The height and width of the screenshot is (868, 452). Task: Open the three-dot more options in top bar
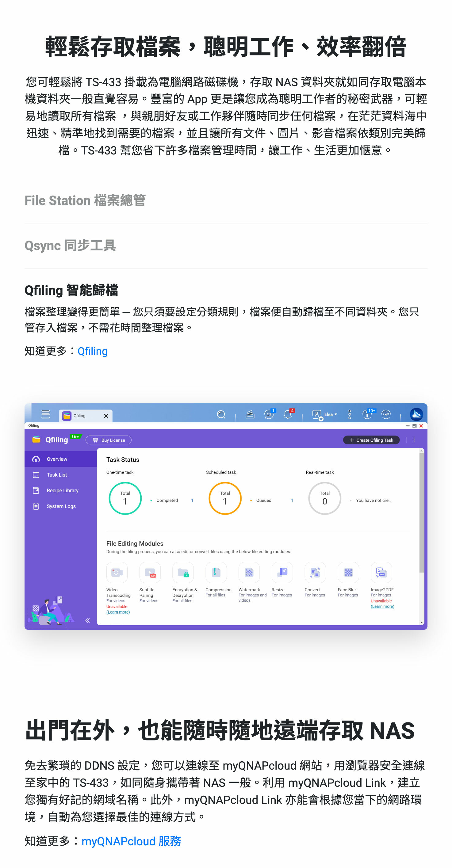pos(350,414)
